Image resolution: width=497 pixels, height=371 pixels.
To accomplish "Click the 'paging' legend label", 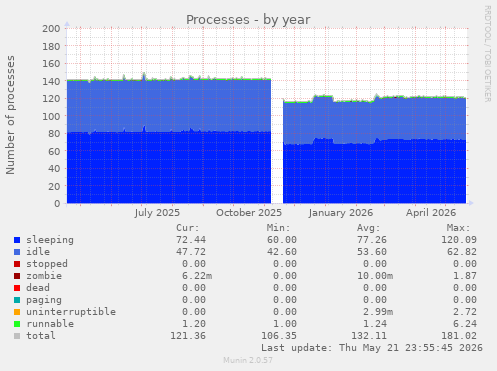I will point(44,300).
